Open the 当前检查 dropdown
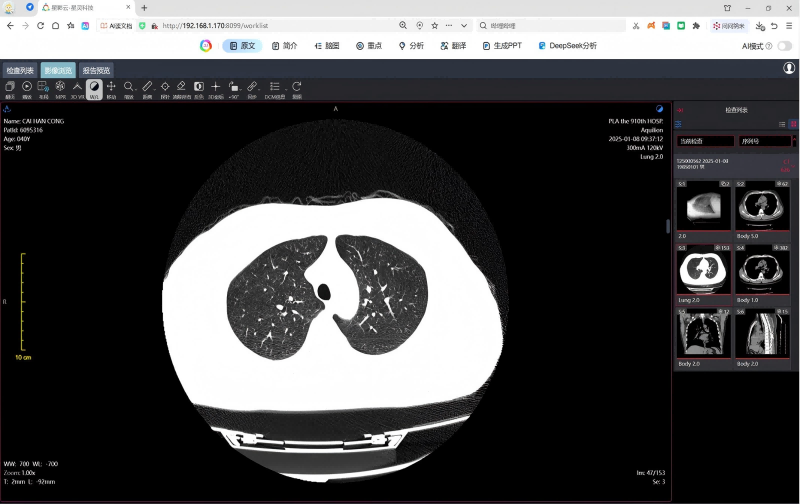 [704, 141]
